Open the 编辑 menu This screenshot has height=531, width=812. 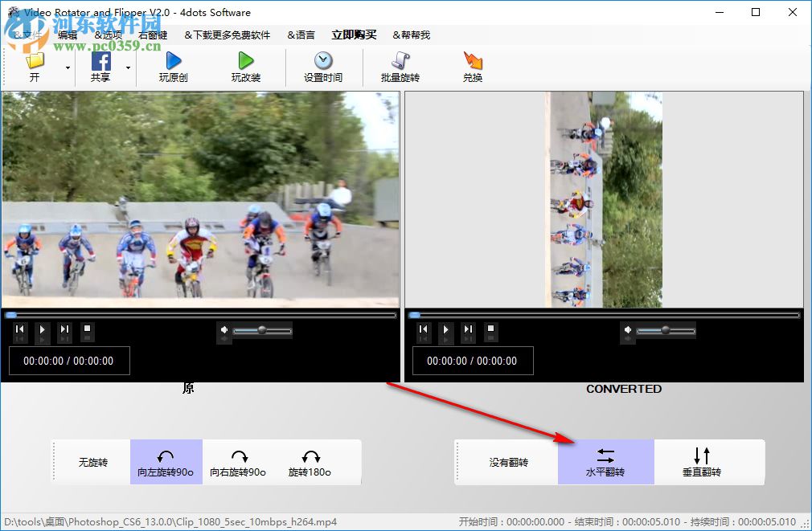pos(66,35)
